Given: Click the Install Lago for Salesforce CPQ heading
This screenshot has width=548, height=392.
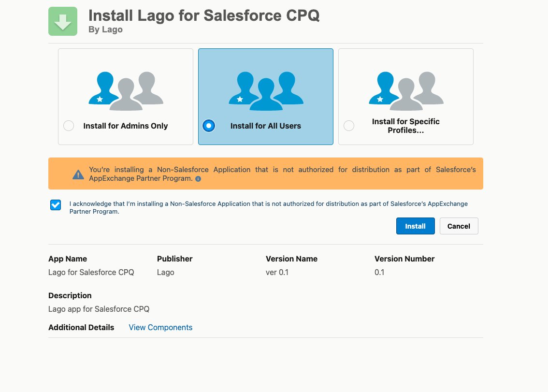Looking at the screenshot, I should (x=204, y=15).
